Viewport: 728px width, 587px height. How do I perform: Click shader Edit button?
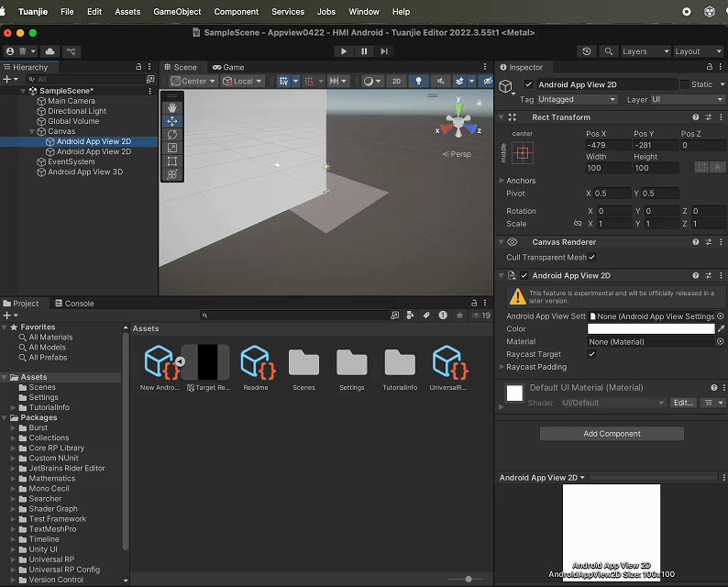pyautogui.click(x=683, y=403)
